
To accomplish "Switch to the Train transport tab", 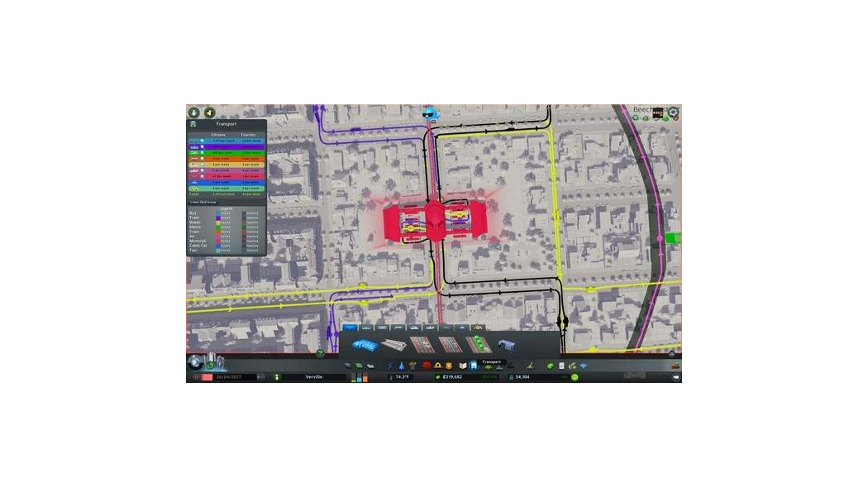I will click(x=398, y=327).
